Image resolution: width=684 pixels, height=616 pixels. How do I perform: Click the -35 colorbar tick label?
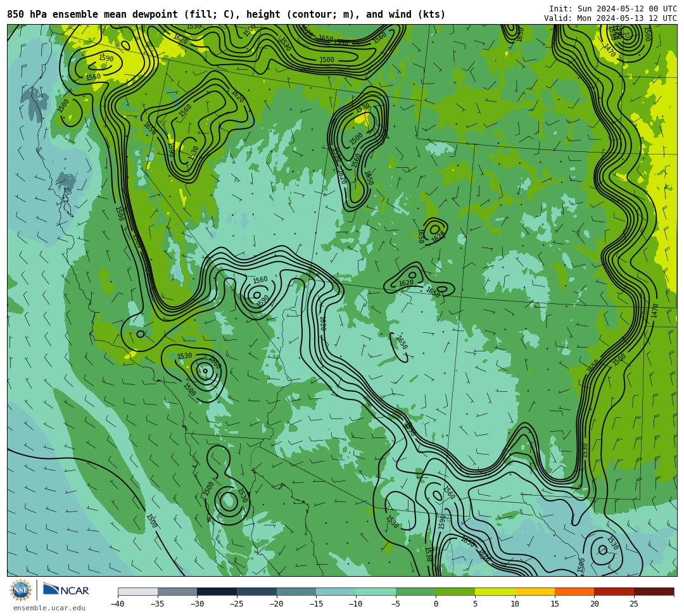157,604
